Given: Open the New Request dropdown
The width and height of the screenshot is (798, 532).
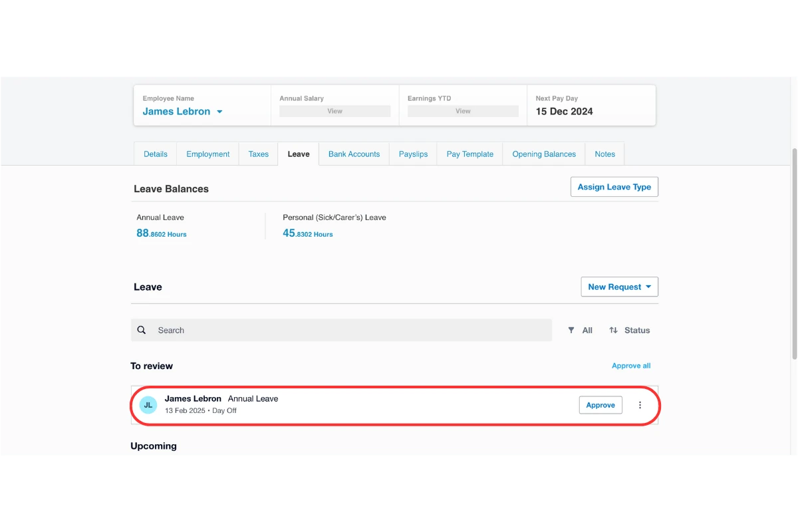Looking at the screenshot, I should [620, 287].
